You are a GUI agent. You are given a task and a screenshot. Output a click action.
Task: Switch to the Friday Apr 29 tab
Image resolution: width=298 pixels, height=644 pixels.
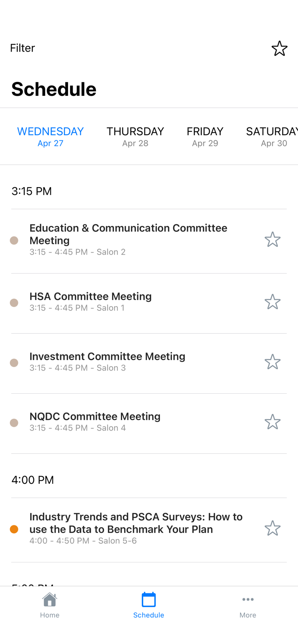click(205, 136)
